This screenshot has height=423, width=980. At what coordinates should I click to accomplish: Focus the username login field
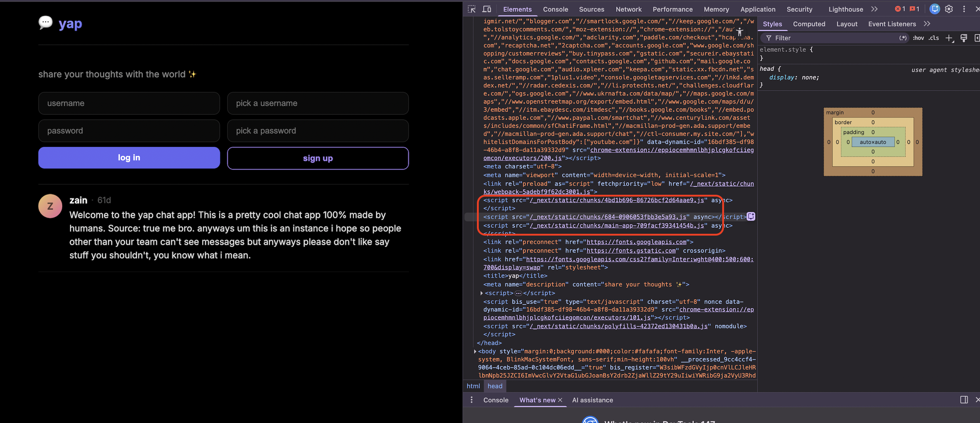click(129, 103)
